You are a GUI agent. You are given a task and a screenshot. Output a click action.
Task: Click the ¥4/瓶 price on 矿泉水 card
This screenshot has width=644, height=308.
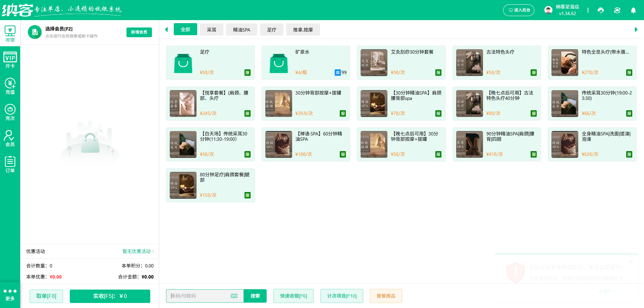point(301,72)
